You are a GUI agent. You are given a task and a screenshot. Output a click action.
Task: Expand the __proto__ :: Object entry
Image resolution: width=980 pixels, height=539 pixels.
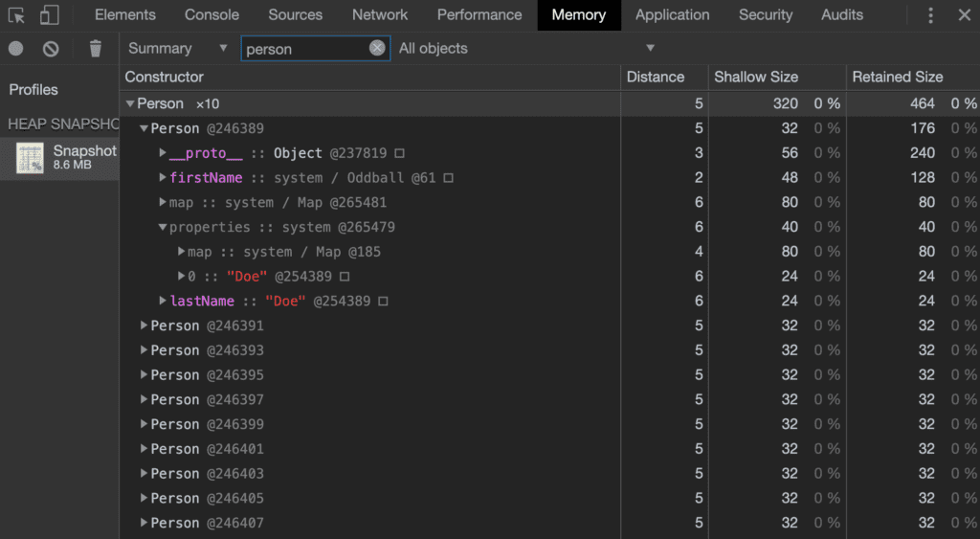pyautogui.click(x=163, y=153)
